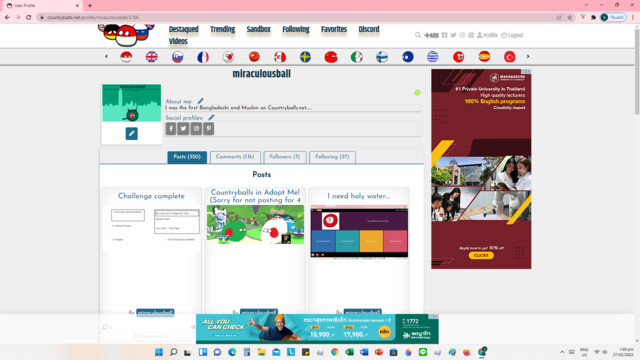Open the Sandbox menu item
Image resolution: width=640 pixels, height=360 pixels.
tap(258, 29)
